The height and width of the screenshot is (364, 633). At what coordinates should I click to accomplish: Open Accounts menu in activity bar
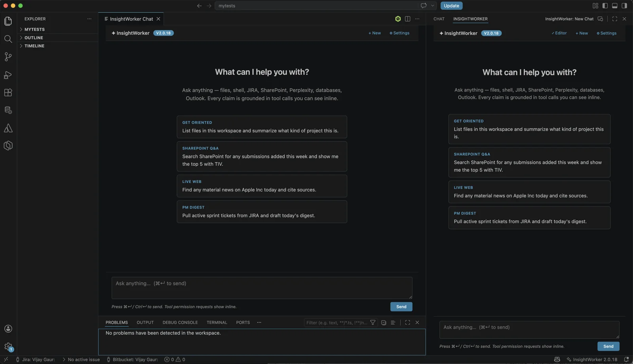8,329
